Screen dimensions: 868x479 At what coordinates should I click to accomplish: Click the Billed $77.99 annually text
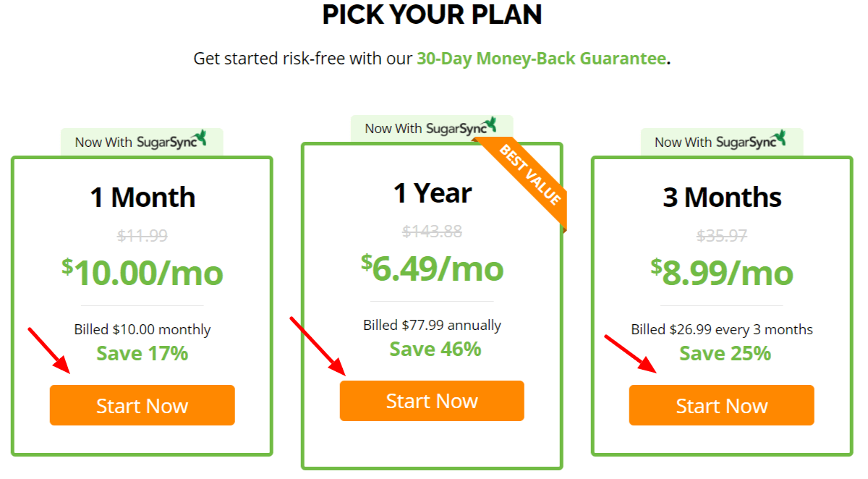pos(432,325)
